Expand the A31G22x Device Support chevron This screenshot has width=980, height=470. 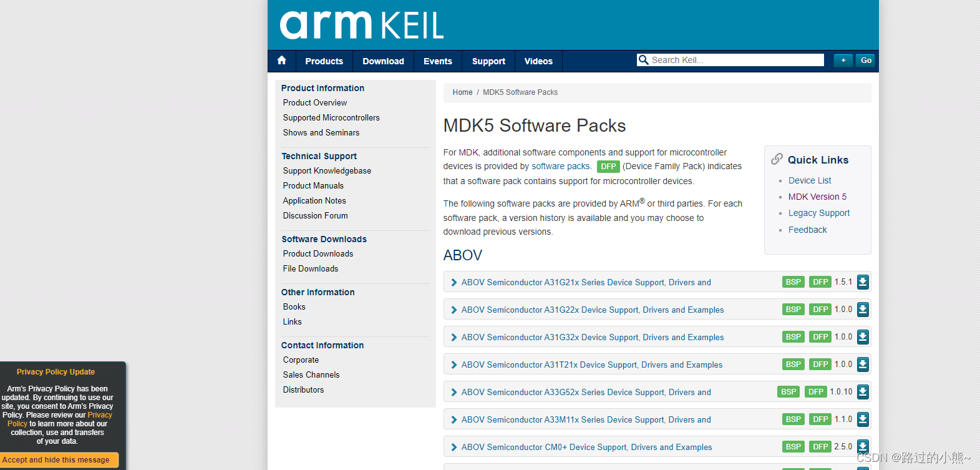[x=454, y=310]
